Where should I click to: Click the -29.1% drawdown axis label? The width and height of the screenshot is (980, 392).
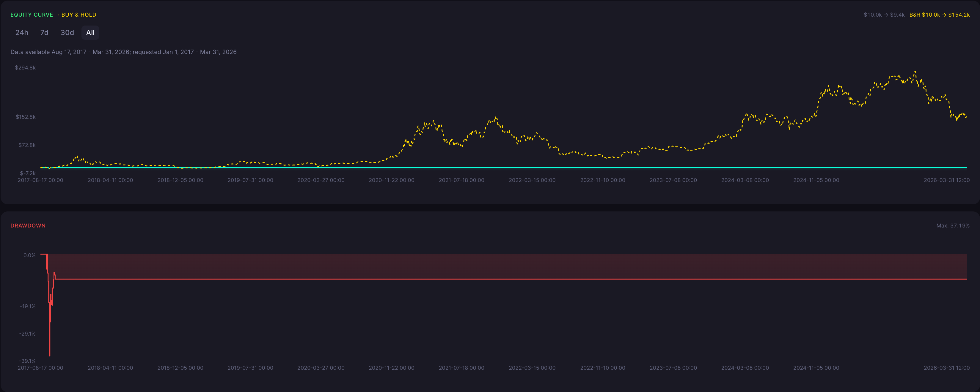[27, 333]
